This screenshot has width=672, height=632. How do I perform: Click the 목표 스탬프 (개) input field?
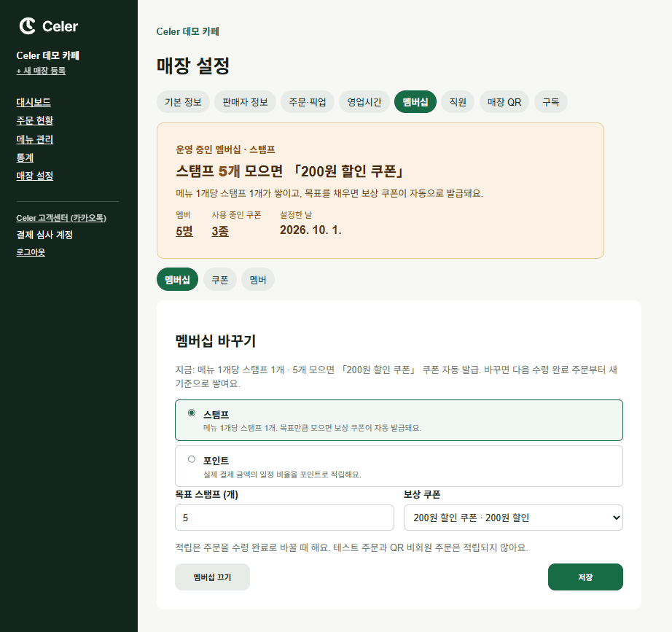click(x=284, y=518)
